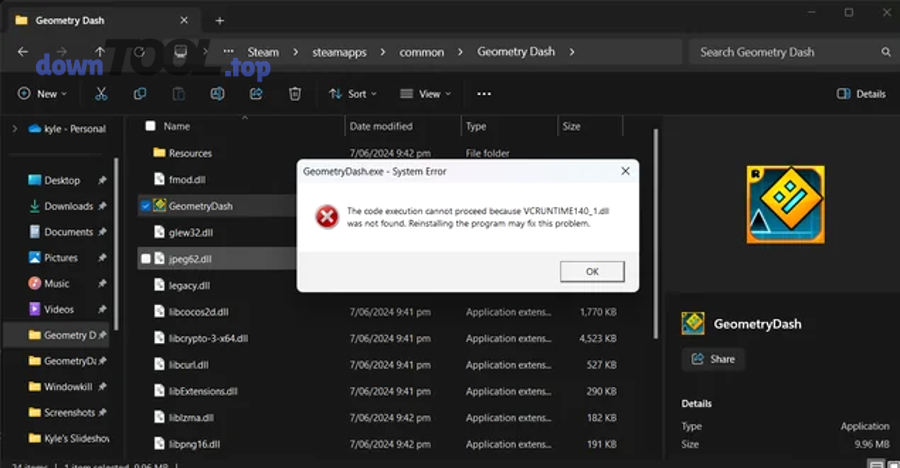Select the libExtensions.dll file
The height and width of the screenshot is (468, 900).
(203, 391)
